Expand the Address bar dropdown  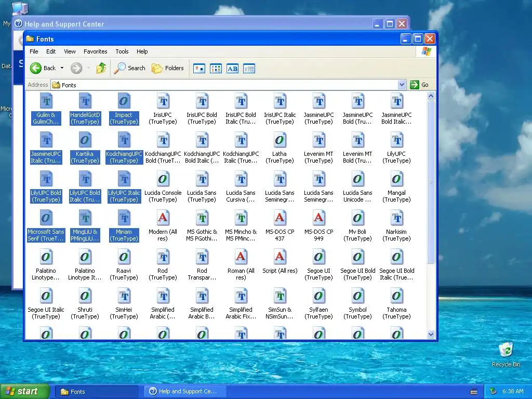click(402, 85)
